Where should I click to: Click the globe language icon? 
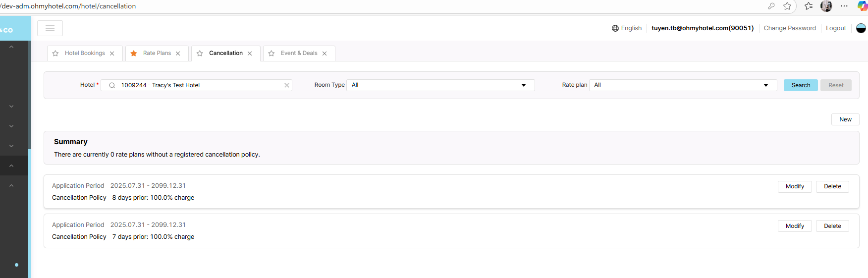tap(615, 28)
